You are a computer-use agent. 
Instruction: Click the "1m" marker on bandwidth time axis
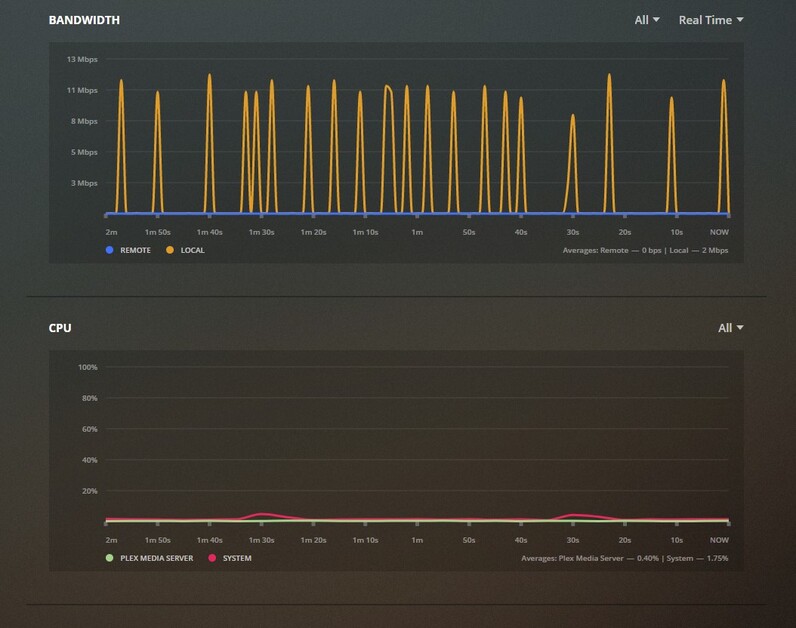pyautogui.click(x=417, y=232)
